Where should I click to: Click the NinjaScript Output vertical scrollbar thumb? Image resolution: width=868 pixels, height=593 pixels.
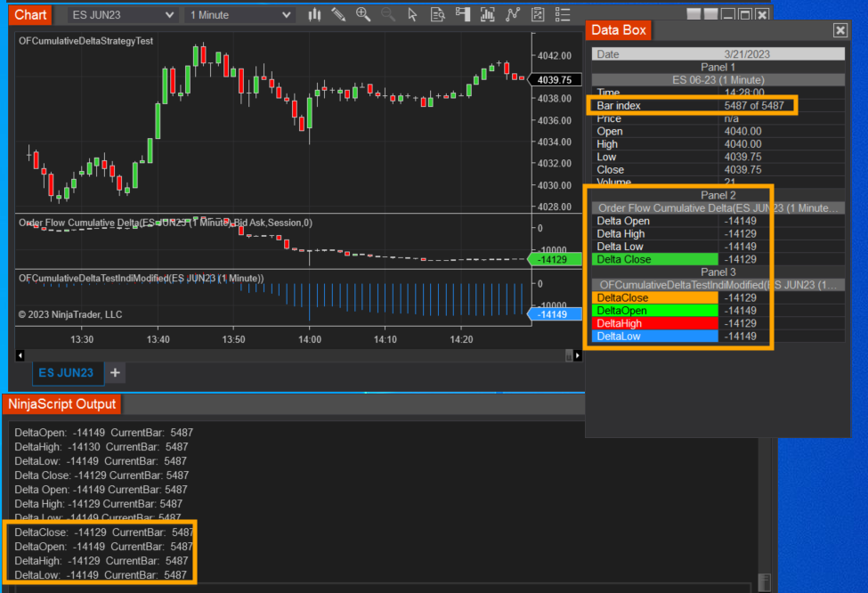(x=765, y=582)
